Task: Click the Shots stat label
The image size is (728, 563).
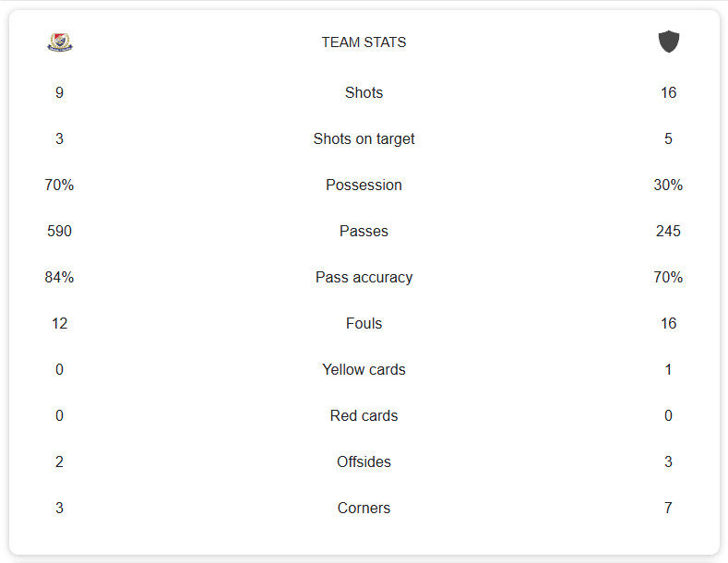Action: [364, 92]
